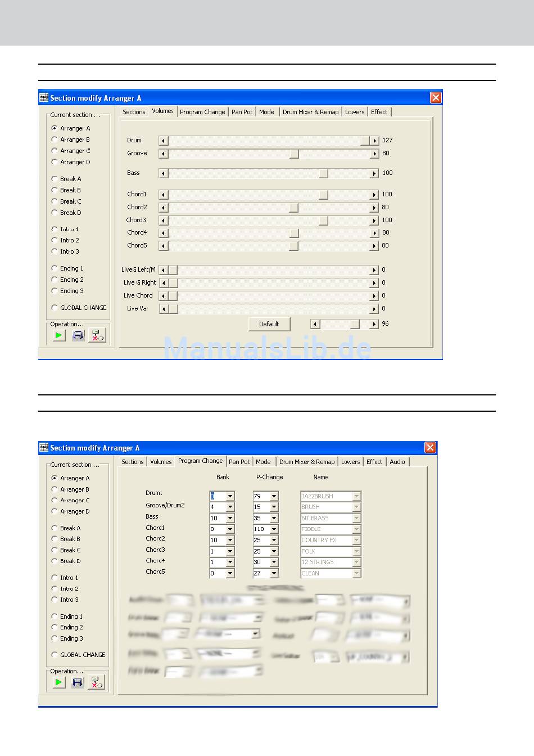
Task: Open Chord5 Bank dropdown
Action: point(230,573)
